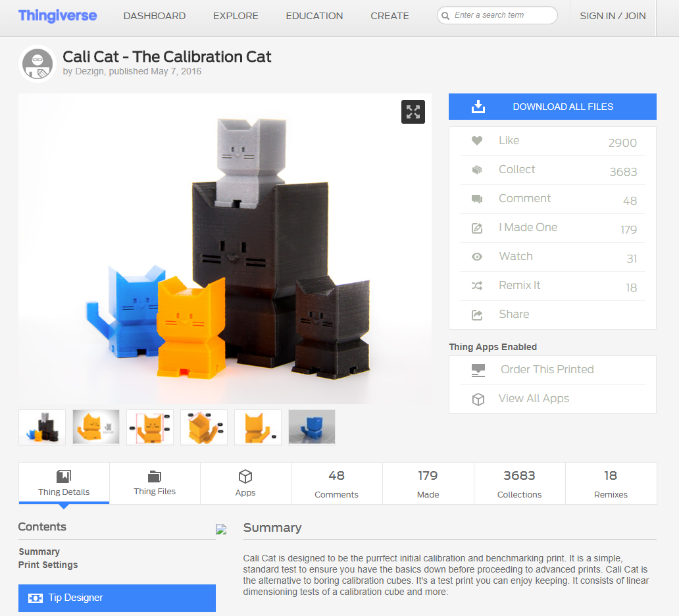679x616 pixels.
Task: Expand the image to fullscreen
Action: coord(413,112)
